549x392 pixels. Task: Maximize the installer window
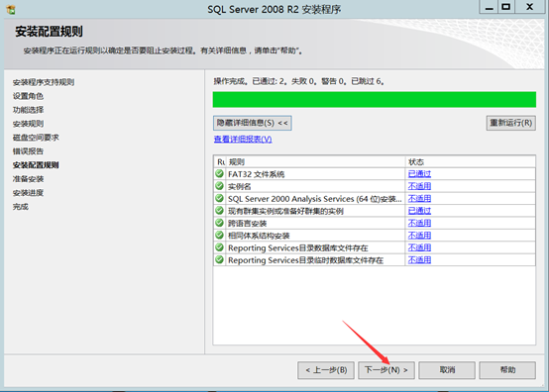[x=506, y=7]
